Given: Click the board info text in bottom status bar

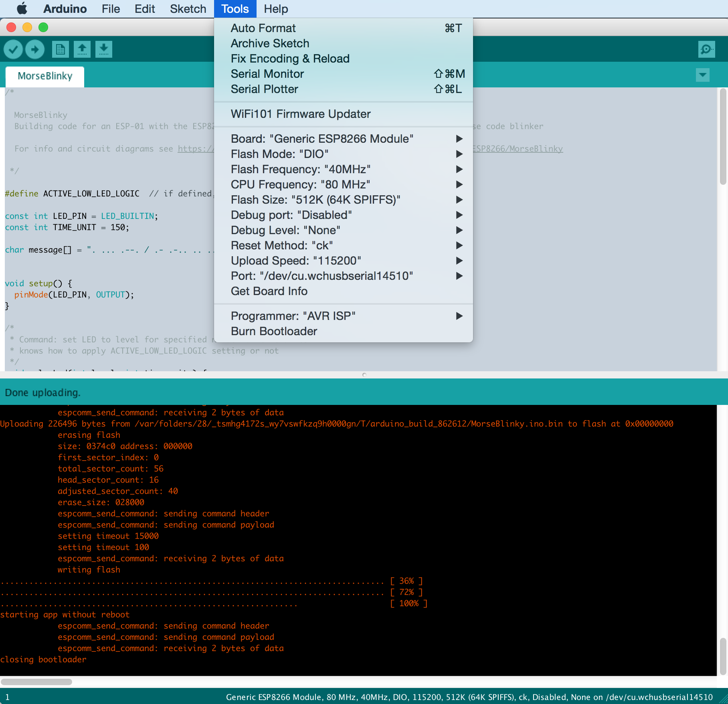Looking at the screenshot, I should [469, 697].
